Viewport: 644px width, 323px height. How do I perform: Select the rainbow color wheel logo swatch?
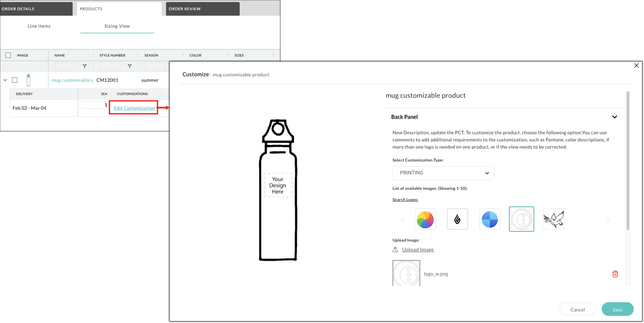click(425, 219)
